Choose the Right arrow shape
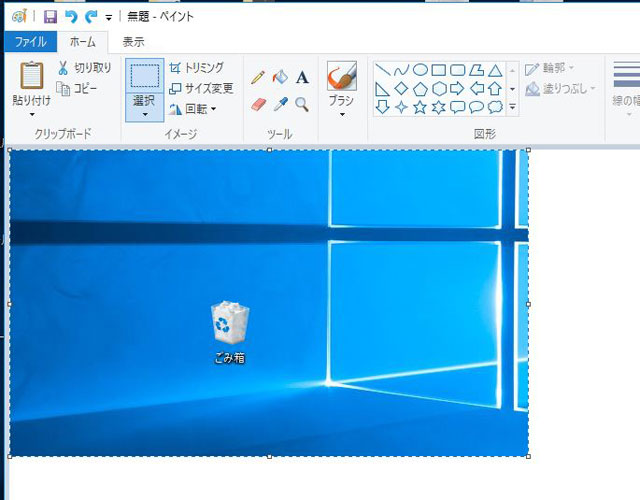The image size is (640, 500). [458, 89]
